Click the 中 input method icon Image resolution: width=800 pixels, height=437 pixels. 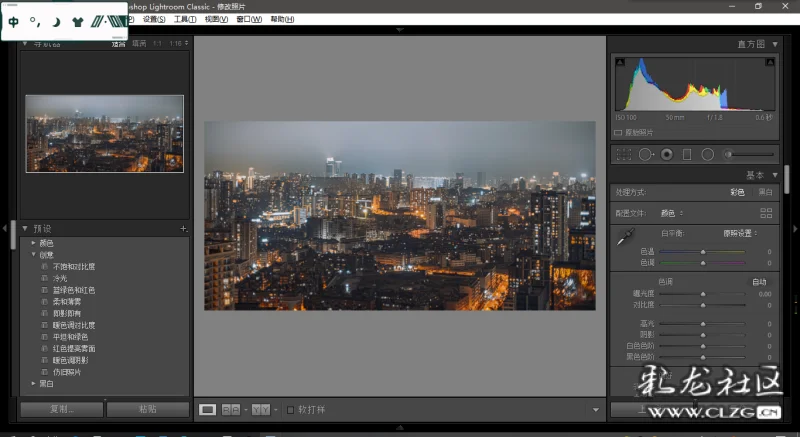coord(14,21)
